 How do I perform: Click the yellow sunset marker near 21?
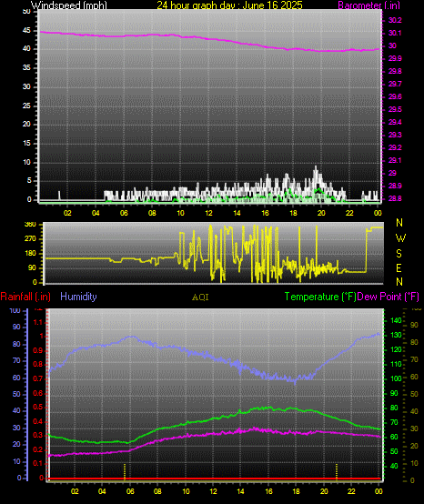[337, 472]
